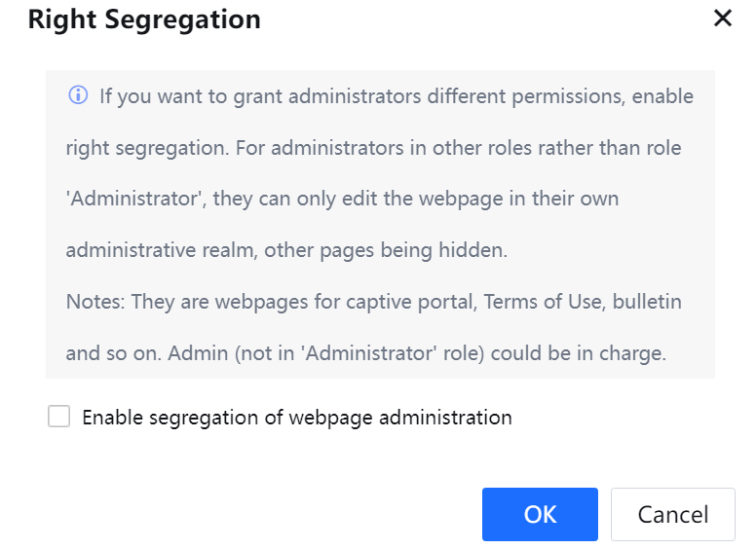The height and width of the screenshot is (549, 756).
Task: Confirm with the OK button
Action: pyautogui.click(x=540, y=514)
